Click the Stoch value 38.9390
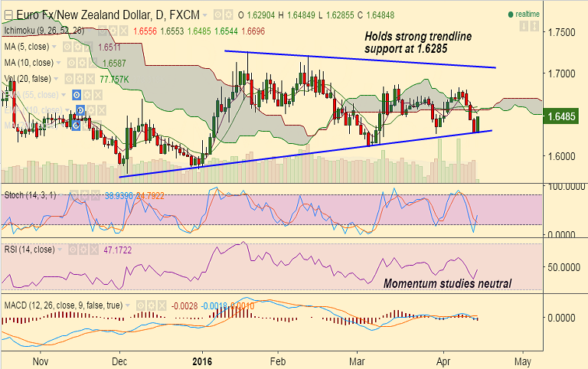The image size is (588, 369). tap(119, 196)
